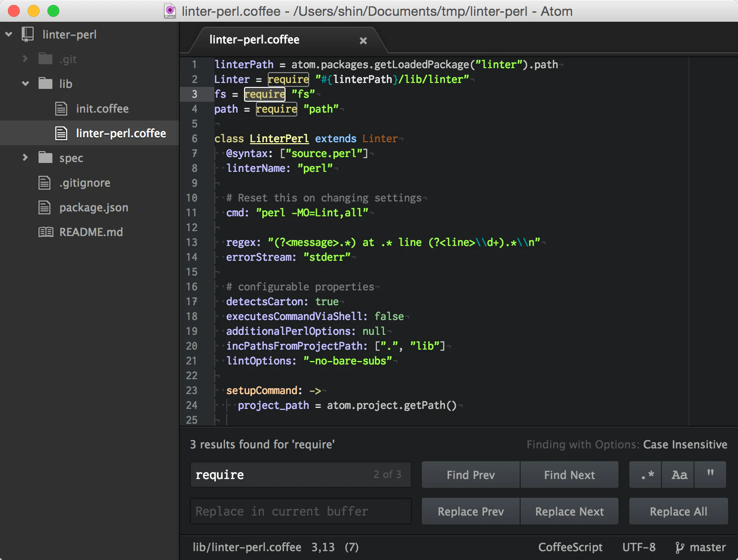This screenshot has height=560, width=738.
Task: Toggle the Only In Selection option
Action: pos(710,475)
